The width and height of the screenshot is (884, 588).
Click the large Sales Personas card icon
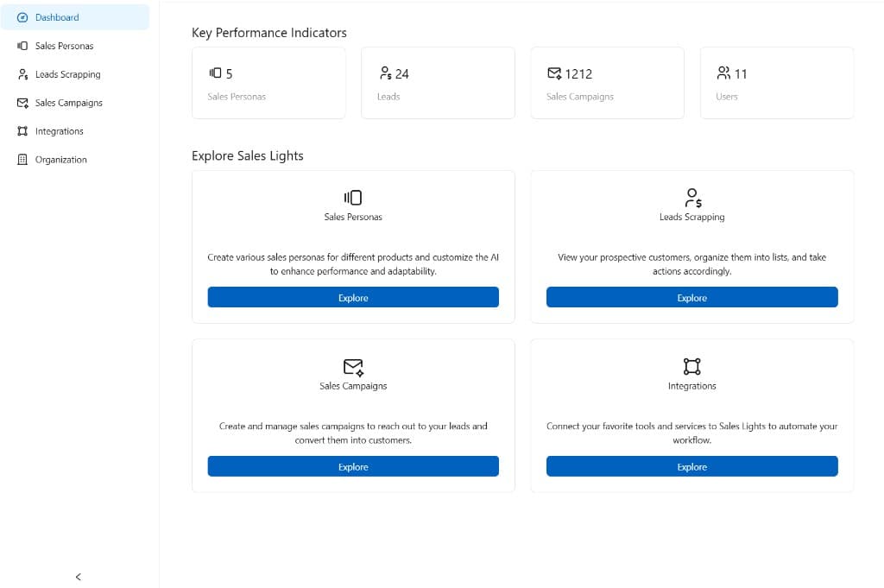(353, 198)
